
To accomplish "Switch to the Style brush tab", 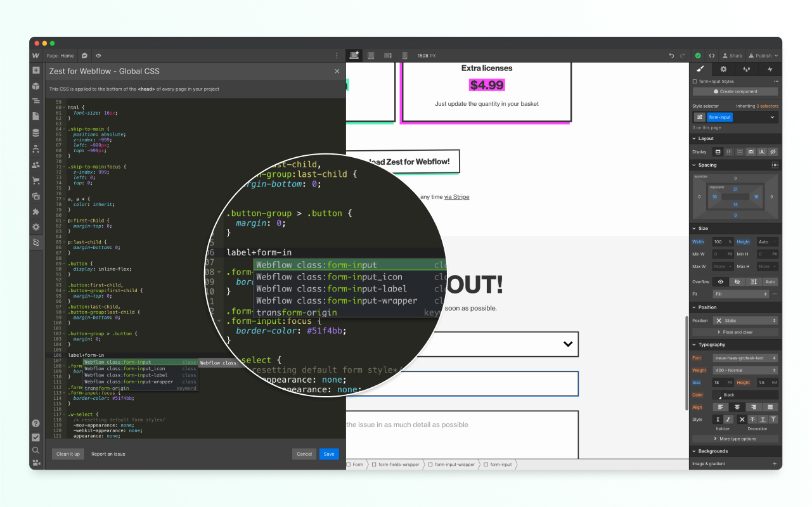I will pyautogui.click(x=700, y=69).
